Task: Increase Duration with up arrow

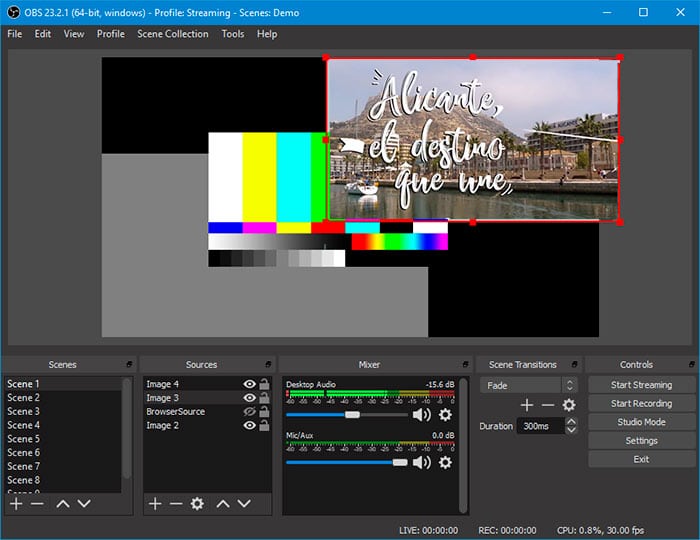Action: [x=571, y=421]
